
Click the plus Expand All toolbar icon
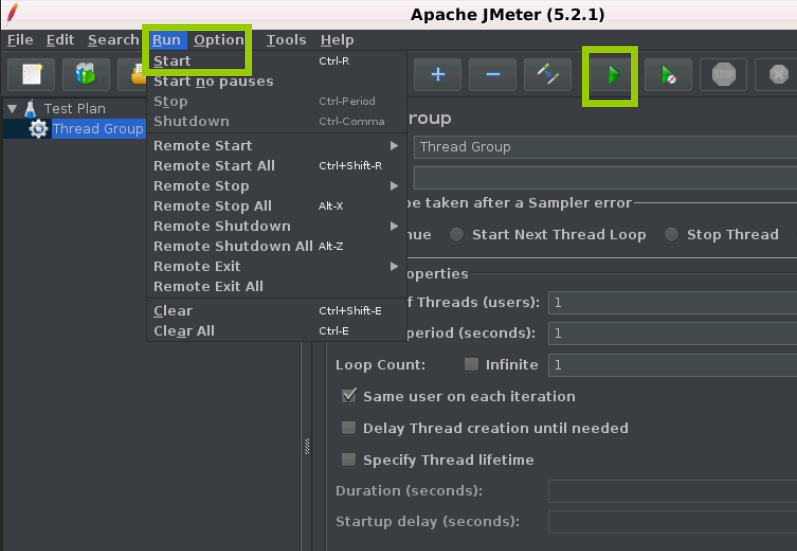coord(438,74)
